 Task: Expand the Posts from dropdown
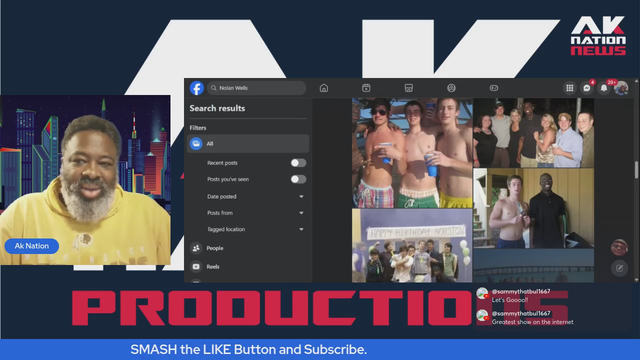pyautogui.click(x=301, y=213)
